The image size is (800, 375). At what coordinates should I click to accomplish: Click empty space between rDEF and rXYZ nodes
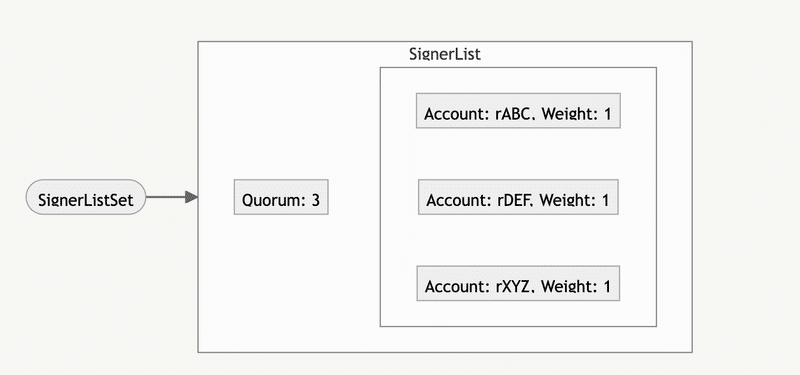pyautogui.click(x=518, y=240)
